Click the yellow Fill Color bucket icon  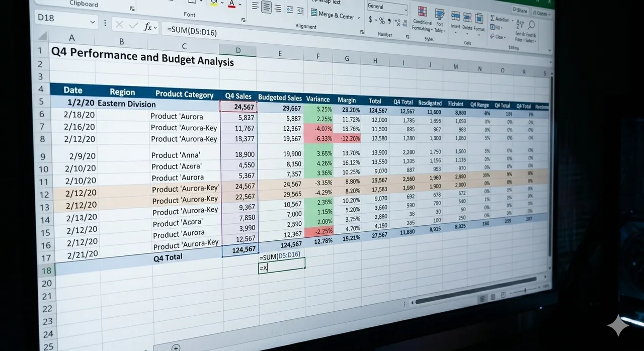[x=213, y=3]
